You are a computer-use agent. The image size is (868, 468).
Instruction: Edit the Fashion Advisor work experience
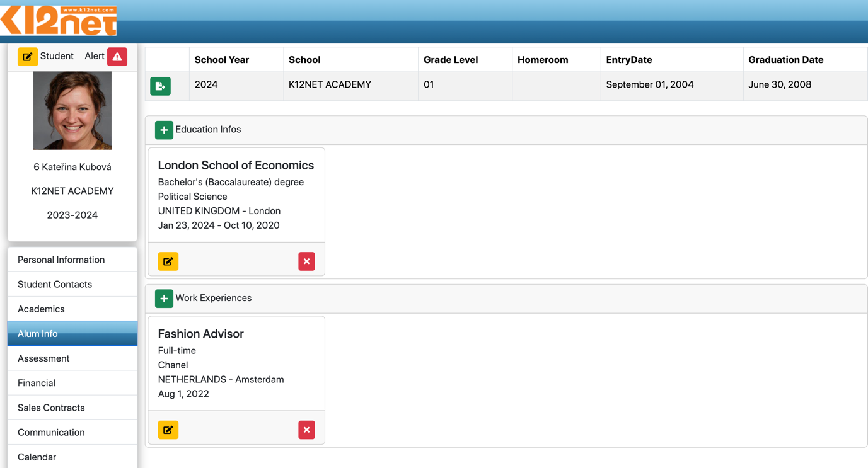point(168,430)
